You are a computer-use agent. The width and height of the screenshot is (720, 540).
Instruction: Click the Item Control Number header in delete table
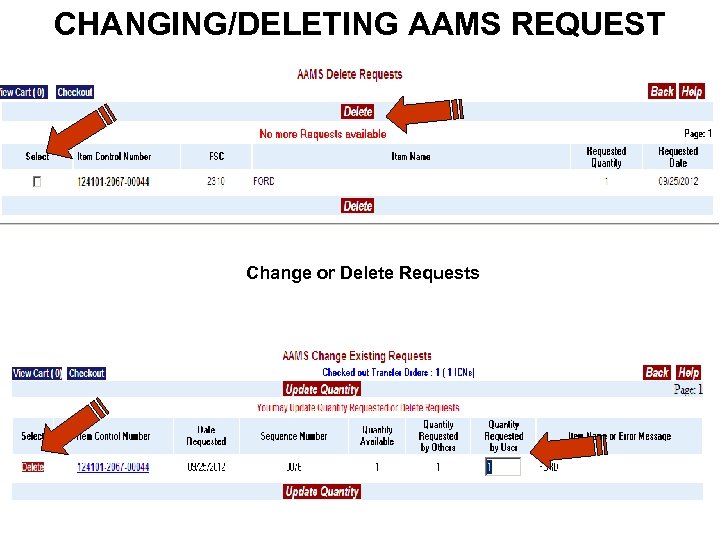point(114,156)
